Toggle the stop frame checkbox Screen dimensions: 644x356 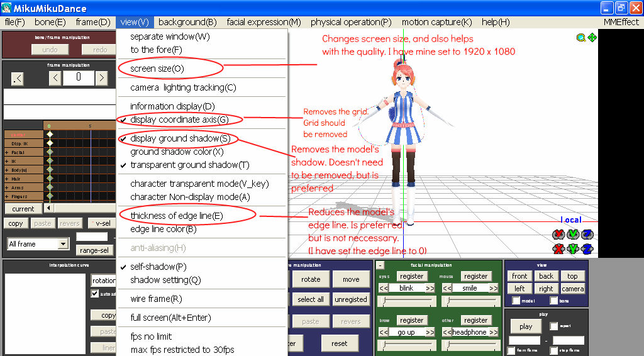553,351
